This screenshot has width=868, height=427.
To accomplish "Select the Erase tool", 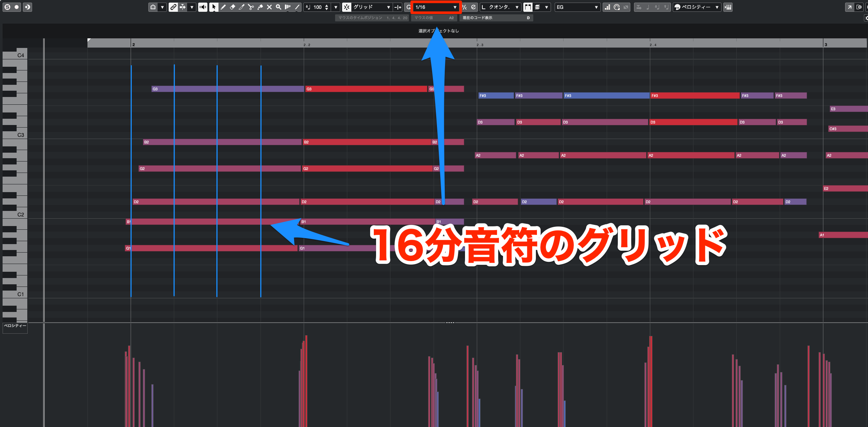I will pos(232,7).
